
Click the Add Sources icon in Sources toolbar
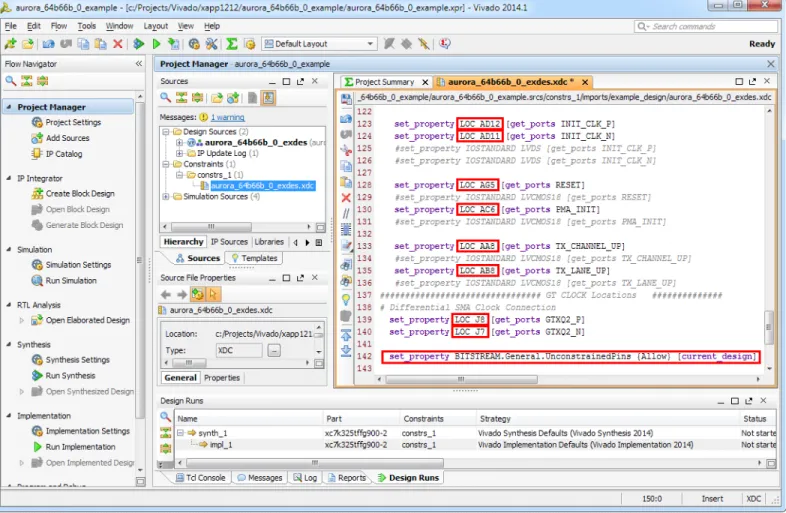tap(233, 98)
